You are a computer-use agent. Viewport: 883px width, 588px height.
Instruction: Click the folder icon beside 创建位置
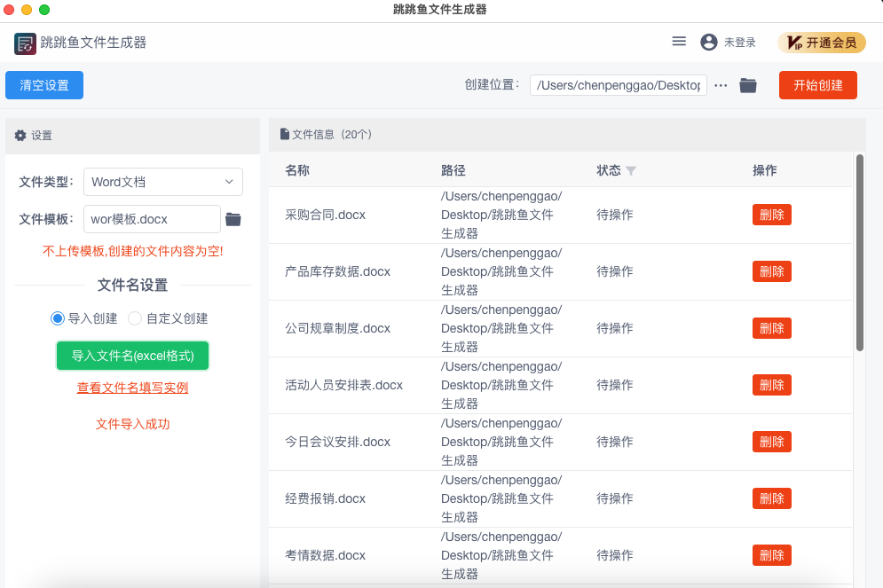click(746, 85)
